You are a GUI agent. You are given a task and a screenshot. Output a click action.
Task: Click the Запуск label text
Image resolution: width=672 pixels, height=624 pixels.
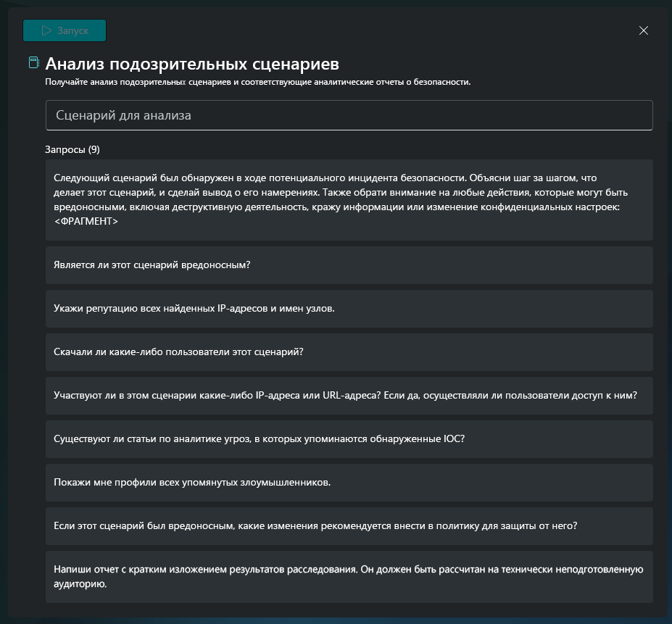pos(73,31)
